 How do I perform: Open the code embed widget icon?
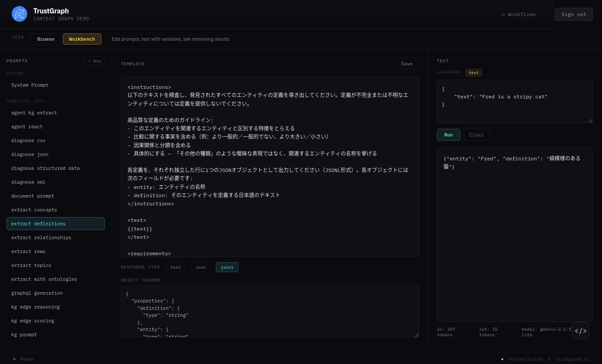[x=581, y=331]
